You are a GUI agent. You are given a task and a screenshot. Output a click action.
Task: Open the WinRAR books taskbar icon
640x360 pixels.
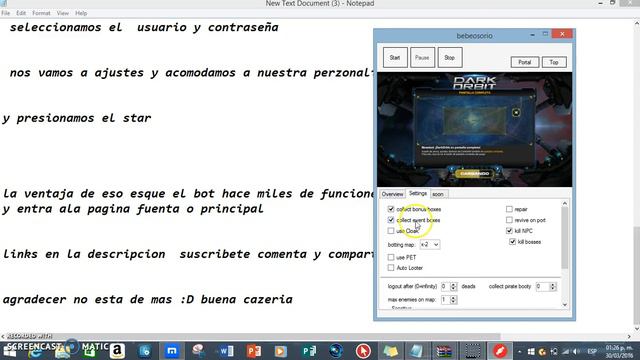[x=444, y=351]
